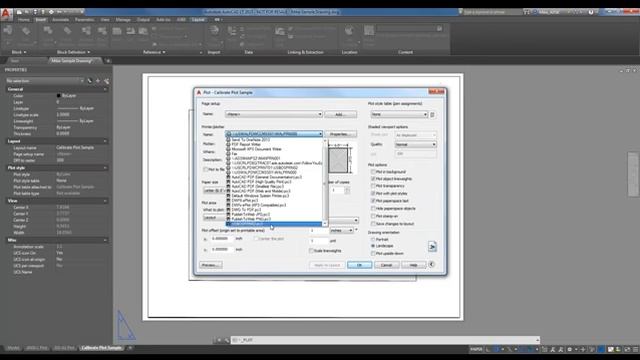640x360 pixels.
Task: Open the No selection dropdown in Properties
Action: pyautogui.click(x=45, y=81)
